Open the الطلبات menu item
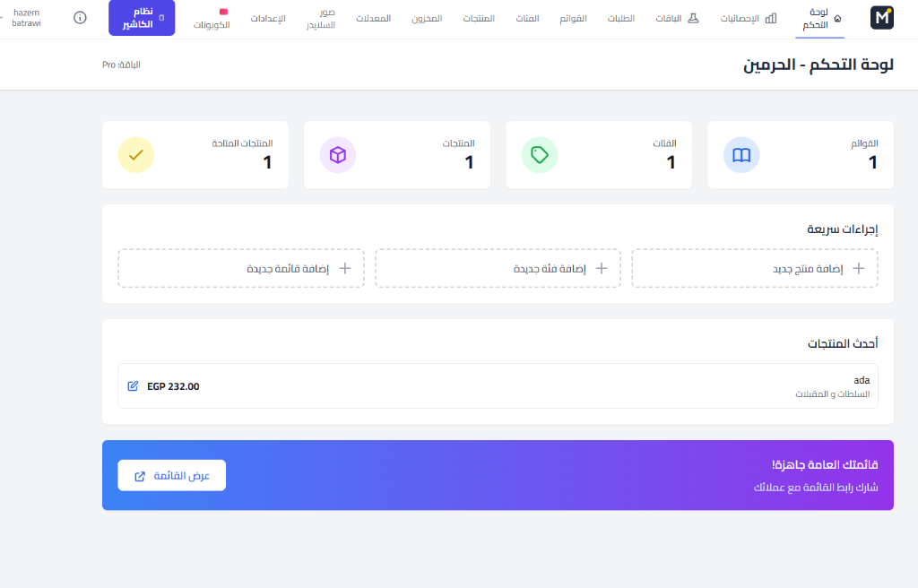 [x=622, y=17]
